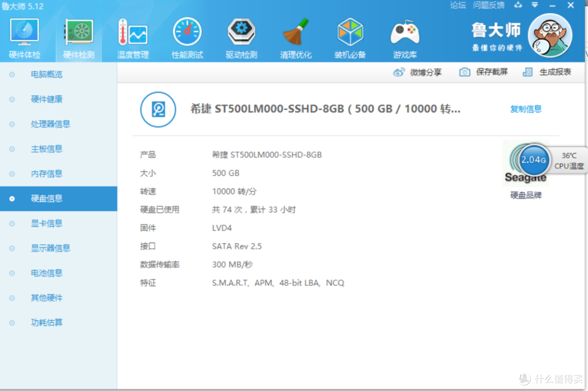Select 功耗估算 in the sidebar

pyautogui.click(x=58, y=322)
